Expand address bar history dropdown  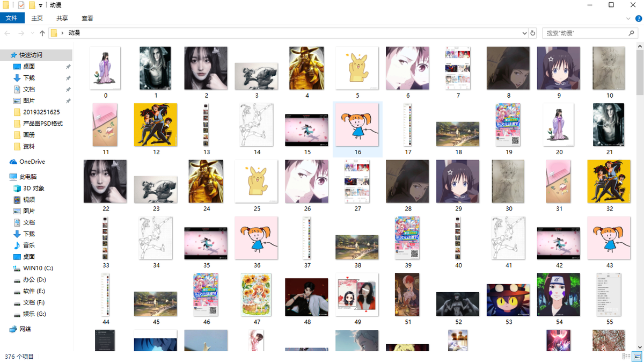click(x=524, y=33)
